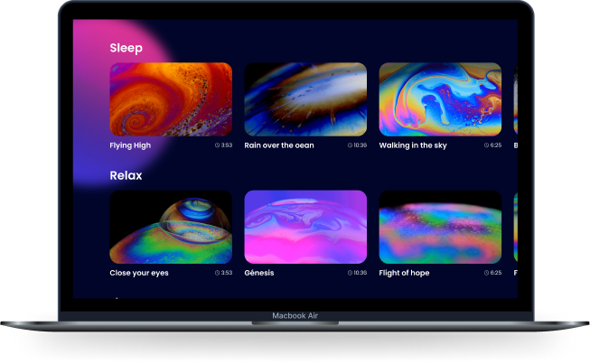Click the clock icon beside Close your eyes duration
Viewport: 590px width, 364px height.
tap(217, 273)
